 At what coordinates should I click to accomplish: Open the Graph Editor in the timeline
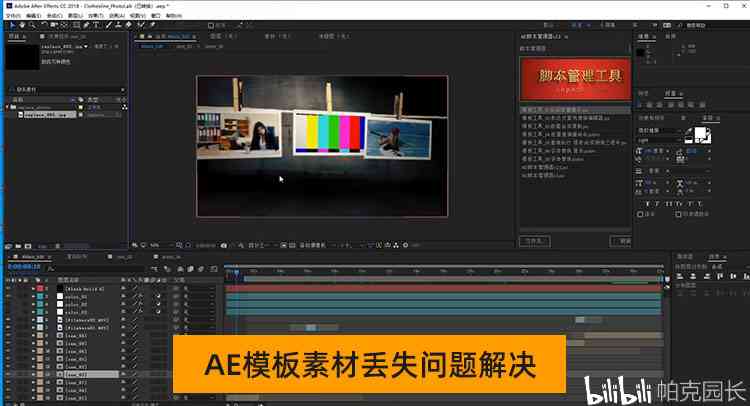click(x=214, y=269)
